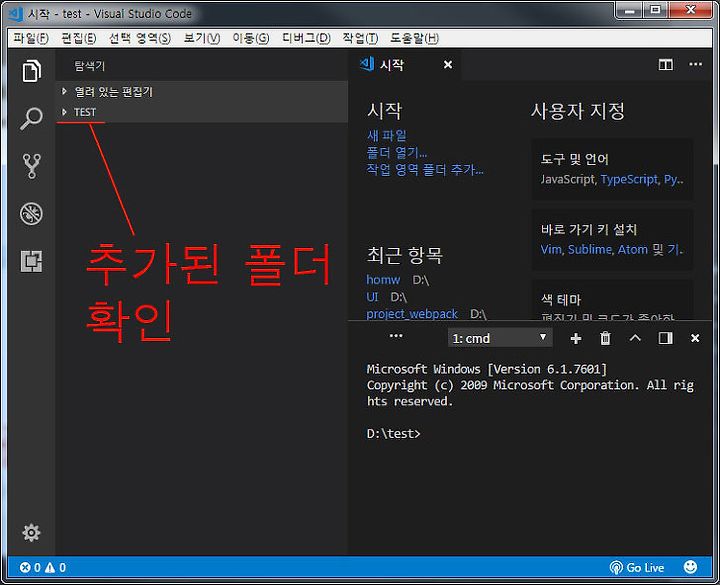The image size is (720, 585).
Task: Create a new terminal with plus icon
Action: coord(575,338)
